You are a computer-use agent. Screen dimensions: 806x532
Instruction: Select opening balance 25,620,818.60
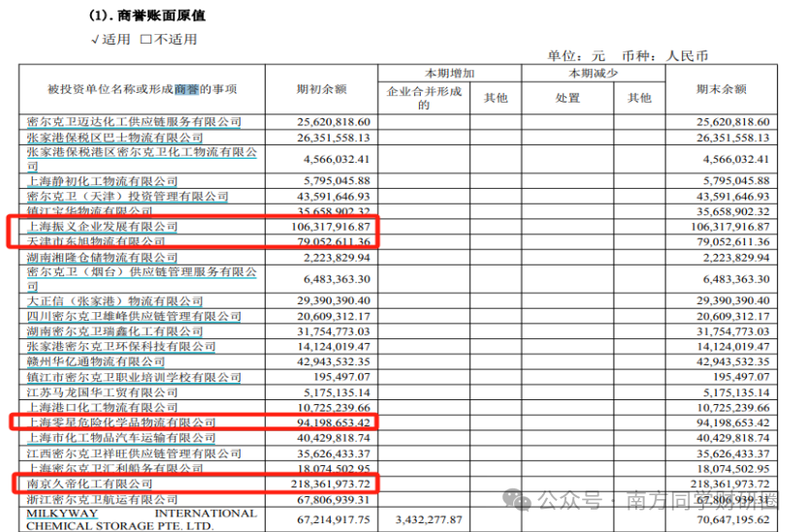pyautogui.click(x=334, y=122)
